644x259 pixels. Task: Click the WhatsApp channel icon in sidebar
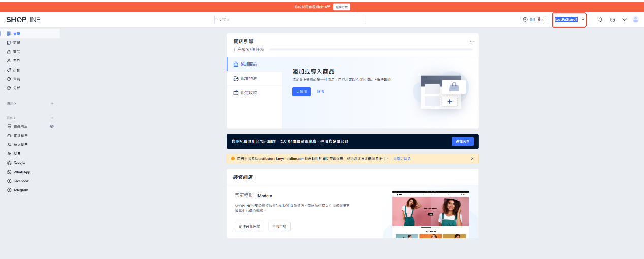tap(9, 172)
